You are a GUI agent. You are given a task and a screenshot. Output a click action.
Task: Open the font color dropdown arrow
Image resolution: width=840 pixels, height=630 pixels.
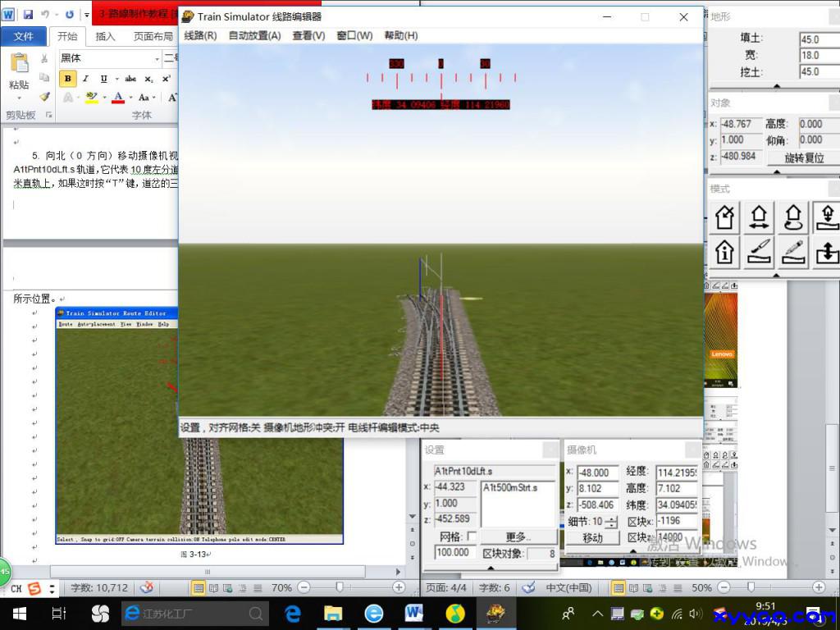[131, 98]
